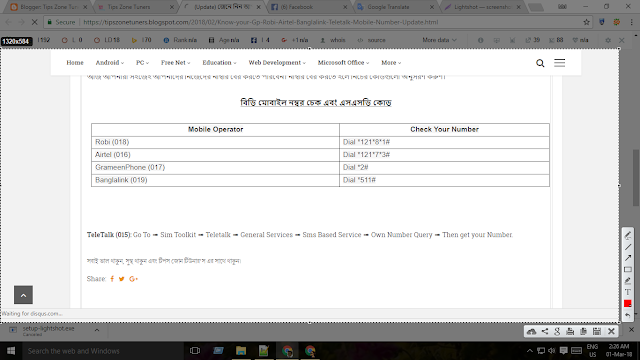Click the Banglalink (019) table cell
Screen dimensions: 640x360
pos(215,180)
